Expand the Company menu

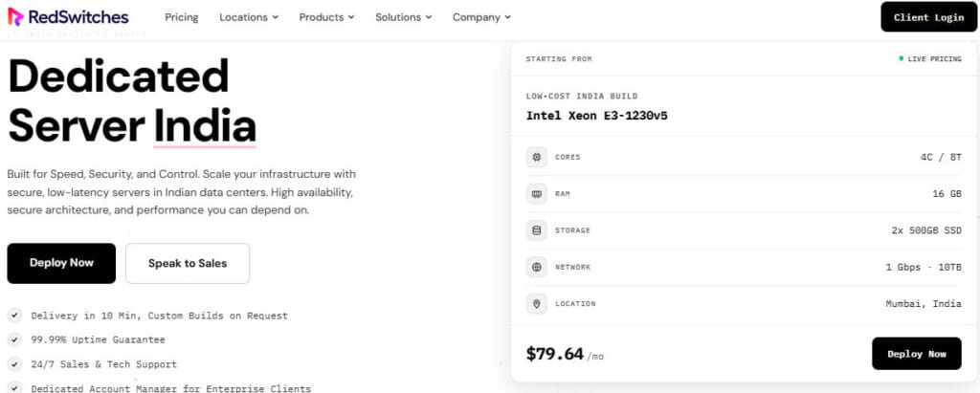(482, 17)
